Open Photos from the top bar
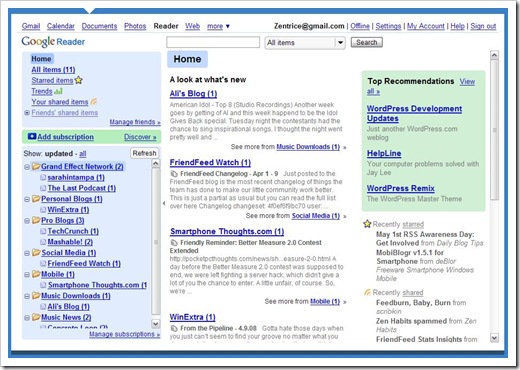The height and width of the screenshot is (370, 520). click(x=135, y=26)
